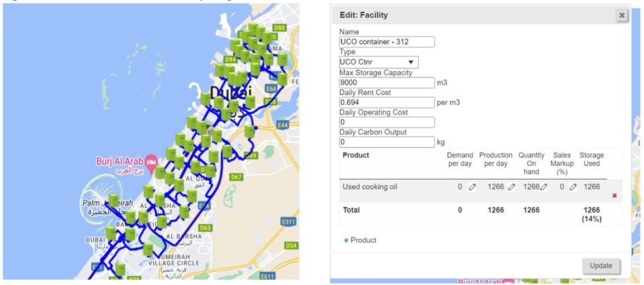This screenshot has height=285, width=644.
Task: Click the Daily Operating Cost field
Action: coord(387,122)
